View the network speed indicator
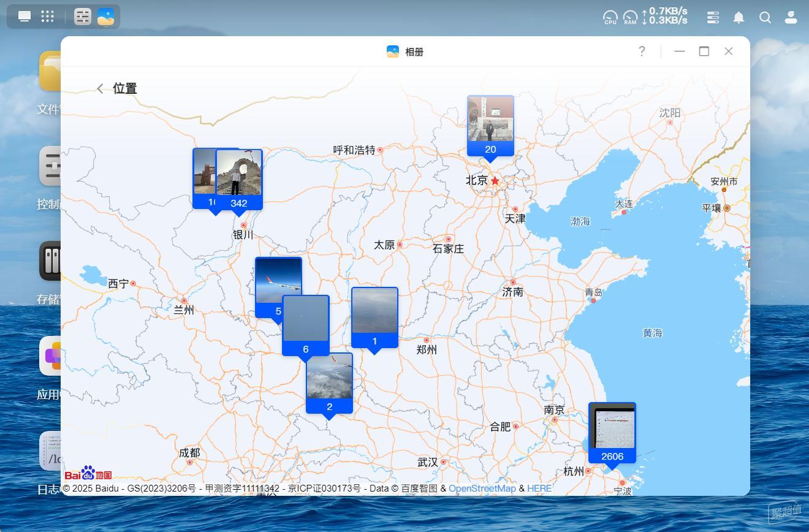 coord(664,16)
